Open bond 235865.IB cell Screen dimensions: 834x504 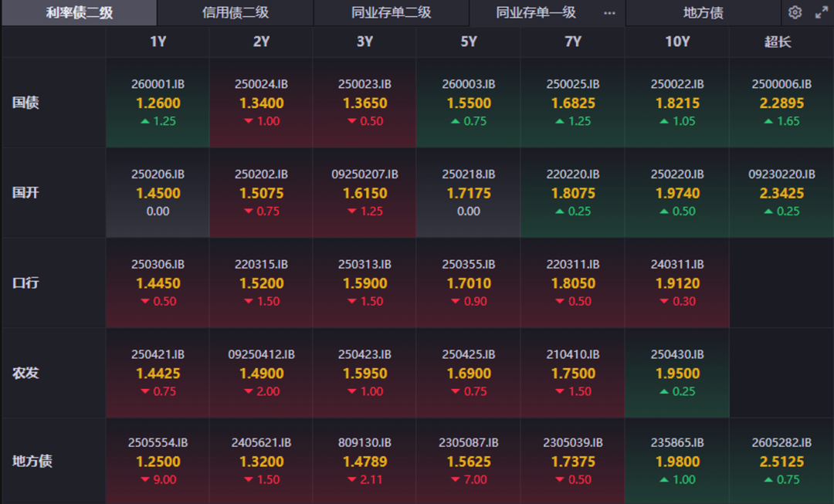point(677,461)
